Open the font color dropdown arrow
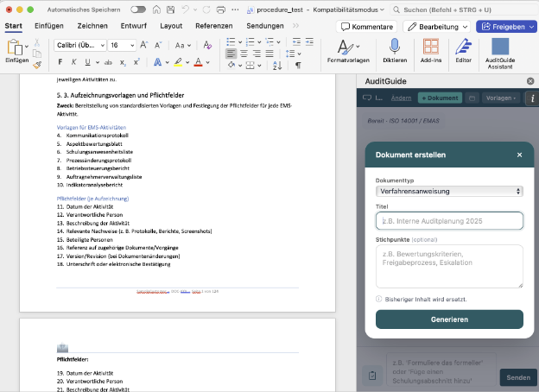This screenshot has width=539, height=392. pos(207,62)
